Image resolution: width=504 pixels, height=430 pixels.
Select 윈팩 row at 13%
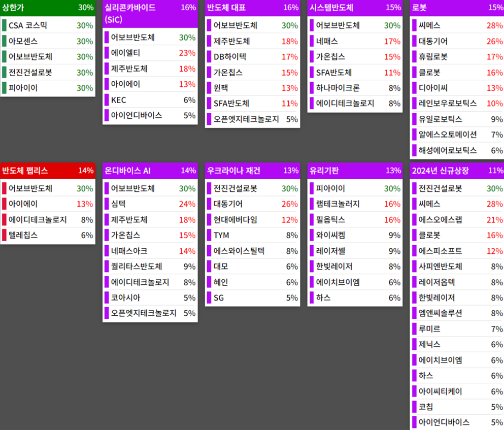coord(253,88)
